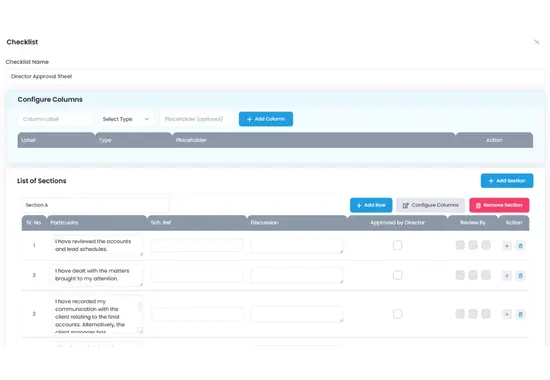
Task: Close the Checklist dialog with X
Action: (x=537, y=42)
